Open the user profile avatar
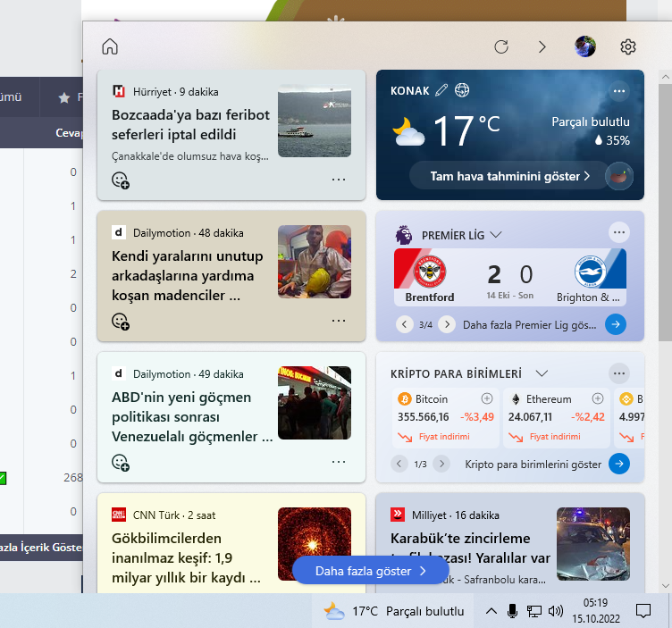 (x=585, y=46)
